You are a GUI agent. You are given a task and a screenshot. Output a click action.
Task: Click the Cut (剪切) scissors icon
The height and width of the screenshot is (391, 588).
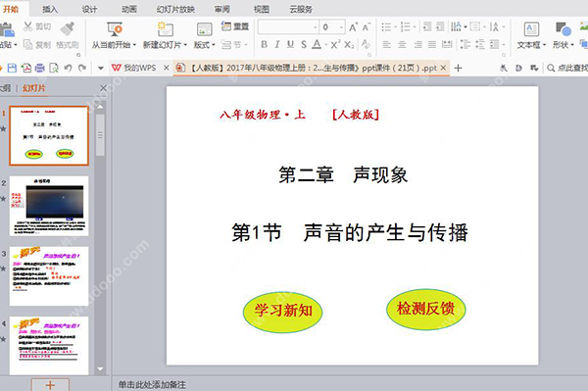(28, 26)
